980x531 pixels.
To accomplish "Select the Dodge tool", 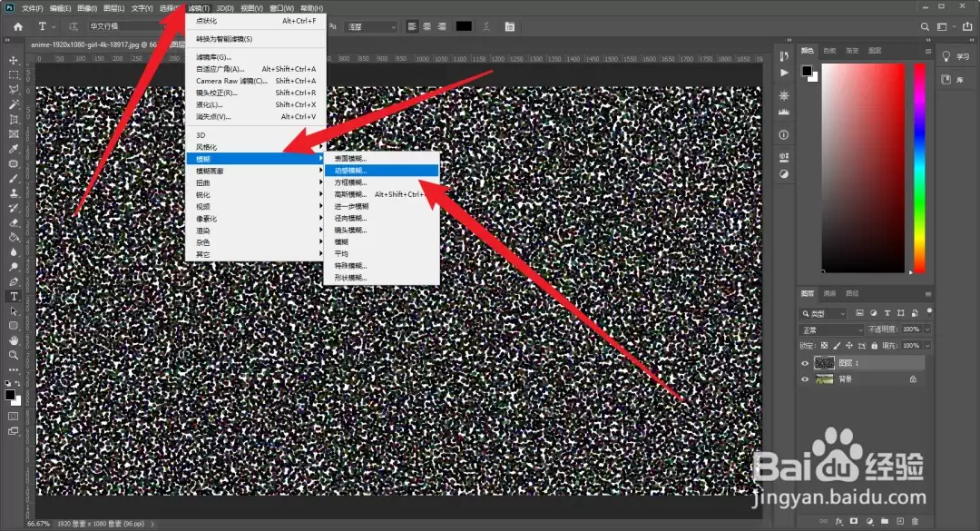I will click(x=13, y=267).
